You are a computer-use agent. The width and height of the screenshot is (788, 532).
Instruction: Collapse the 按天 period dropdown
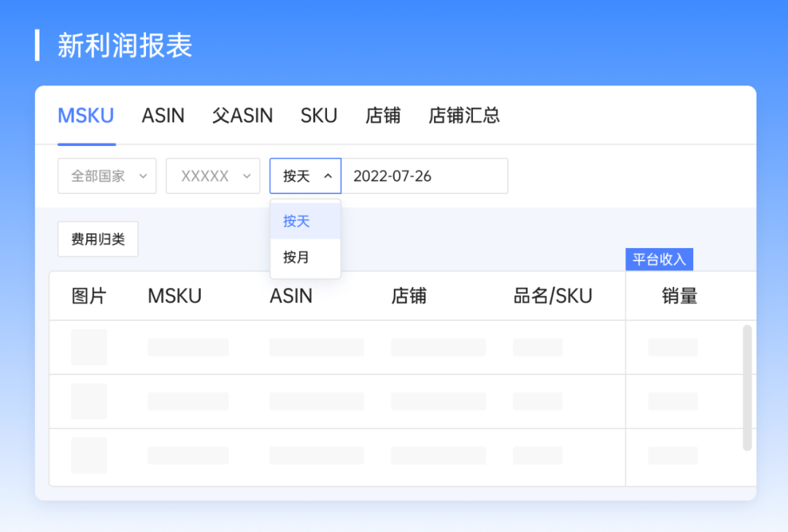pos(306,176)
